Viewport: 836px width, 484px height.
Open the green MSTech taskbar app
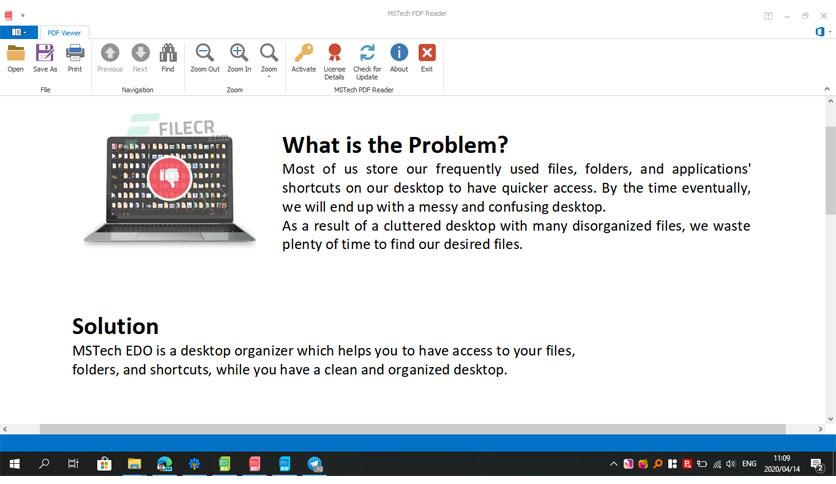[224, 464]
